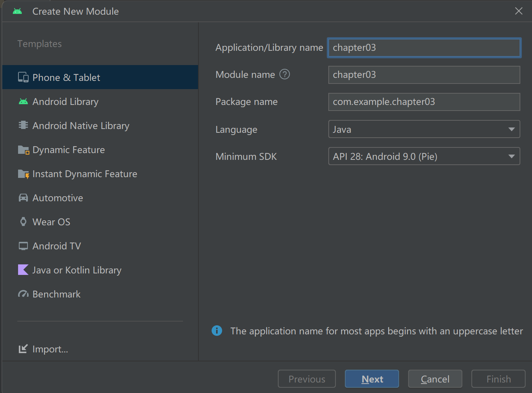The height and width of the screenshot is (393, 532).
Task: Click the Create New Module title text
Action: pos(76,11)
